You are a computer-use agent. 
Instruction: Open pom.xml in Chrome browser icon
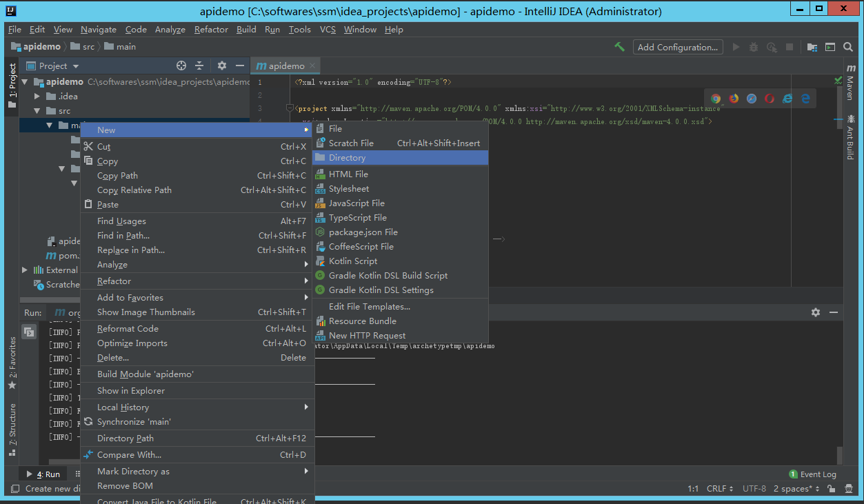pos(716,99)
